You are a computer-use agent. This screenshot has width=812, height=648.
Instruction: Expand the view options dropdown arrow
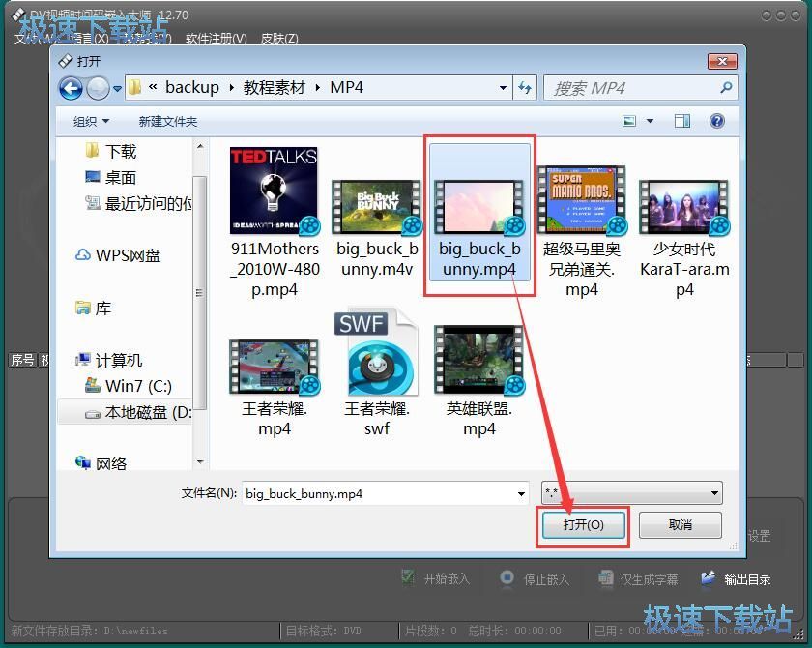[x=650, y=121]
